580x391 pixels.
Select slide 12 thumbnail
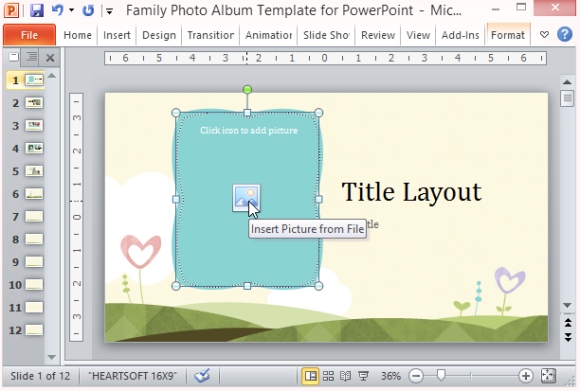(34, 330)
